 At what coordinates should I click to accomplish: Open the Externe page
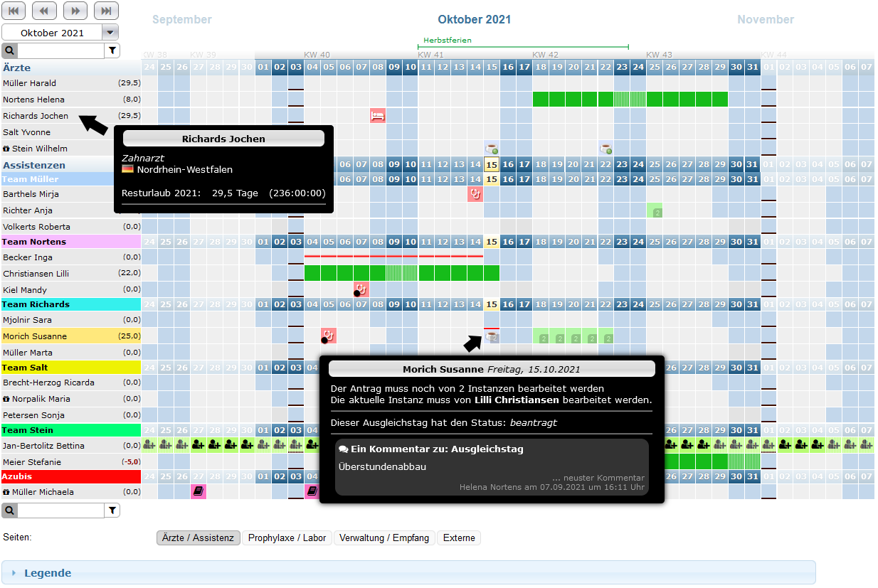459,538
